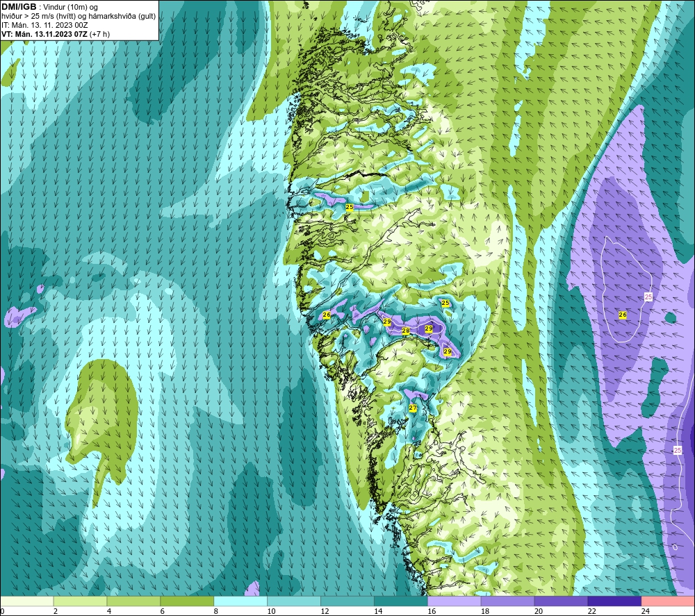Click the purple 18–20 color bar swatch
This screenshot has height=616, width=695.
click(507, 601)
